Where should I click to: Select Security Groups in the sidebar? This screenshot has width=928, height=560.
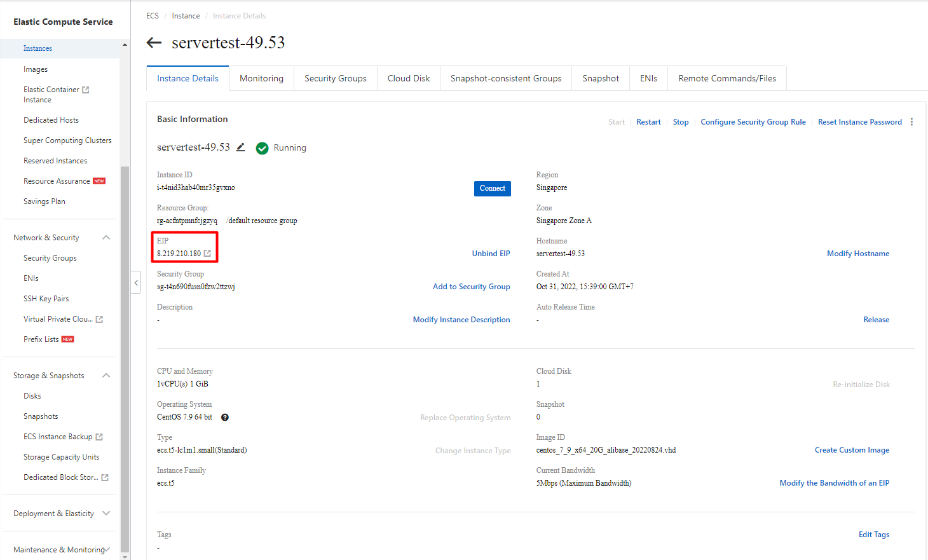[50, 258]
